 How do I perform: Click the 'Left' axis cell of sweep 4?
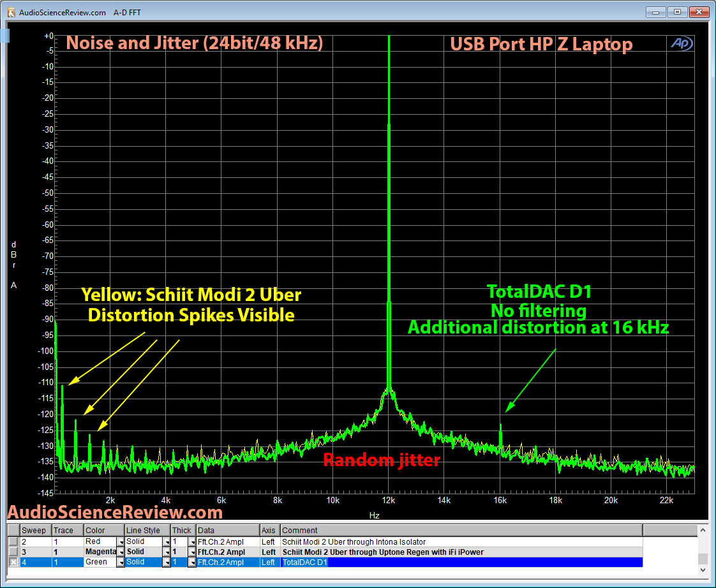tap(270, 562)
